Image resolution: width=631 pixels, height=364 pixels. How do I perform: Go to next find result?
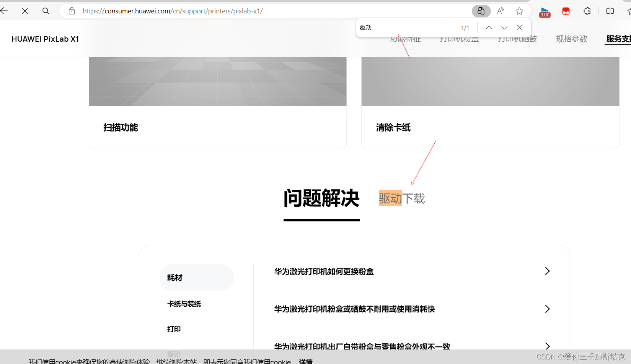pos(504,28)
